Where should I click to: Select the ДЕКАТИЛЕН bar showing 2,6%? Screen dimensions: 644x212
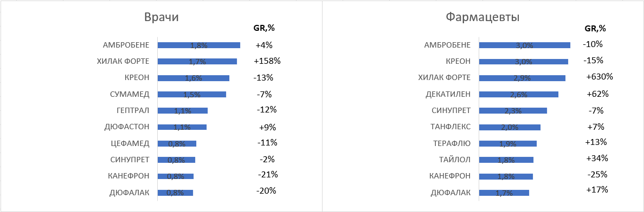pyautogui.click(x=519, y=94)
